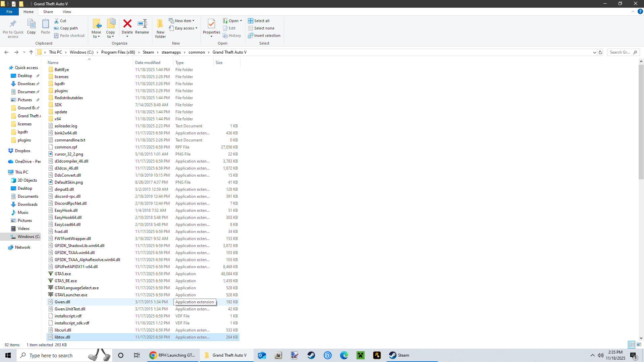Click Steam in the breadcrumb path
The height and width of the screenshot is (362, 644).
click(x=148, y=52)
